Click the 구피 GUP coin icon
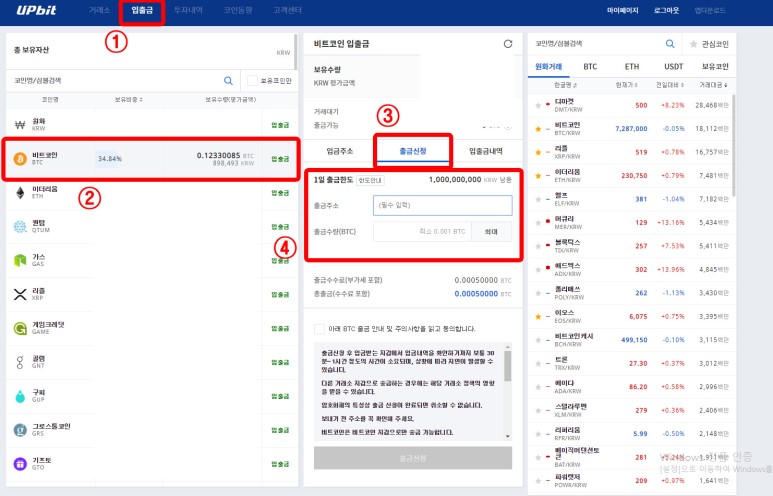773x496 pixels. (x=20, y=396)
